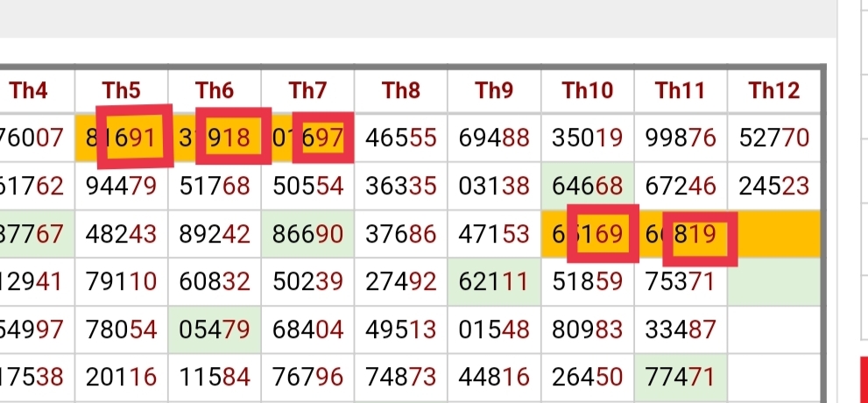Select the Th10 column header

[x=588, y=90]
